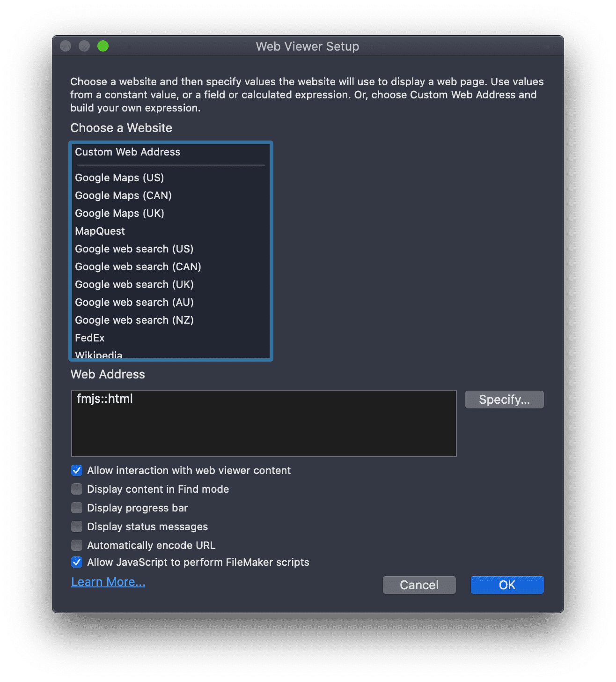This screenshot has width=616, height=682.
Task: Pick the Google web search (UK) entry
Action: tap(170, 284)
